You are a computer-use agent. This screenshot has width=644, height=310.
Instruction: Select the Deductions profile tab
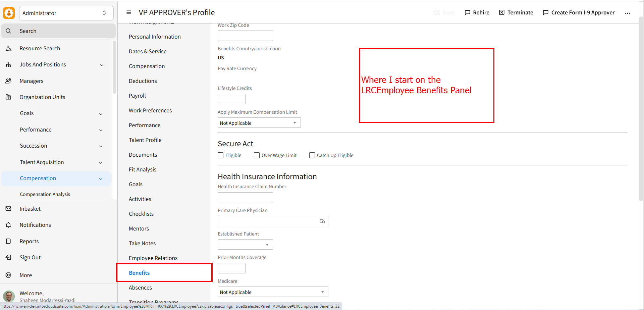coord(143,81)
